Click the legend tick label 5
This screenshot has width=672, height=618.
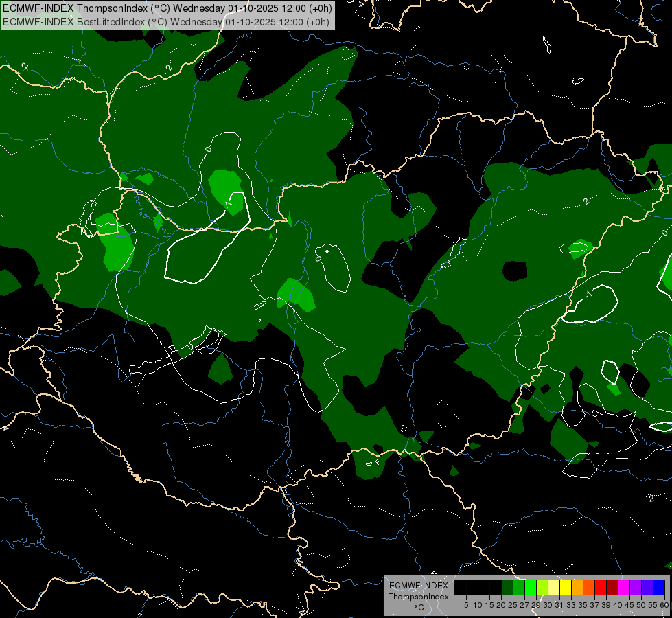[x=466, y=605]
